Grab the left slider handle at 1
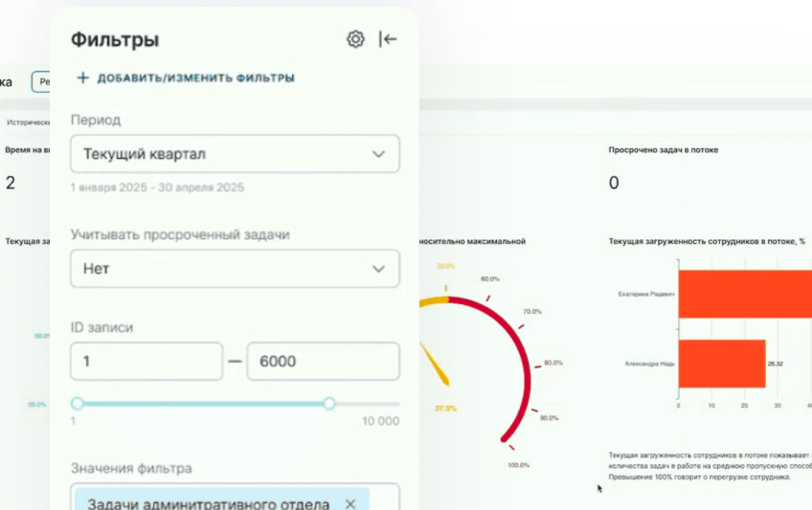Screen dimensions: 812x510 coord(78,404)
